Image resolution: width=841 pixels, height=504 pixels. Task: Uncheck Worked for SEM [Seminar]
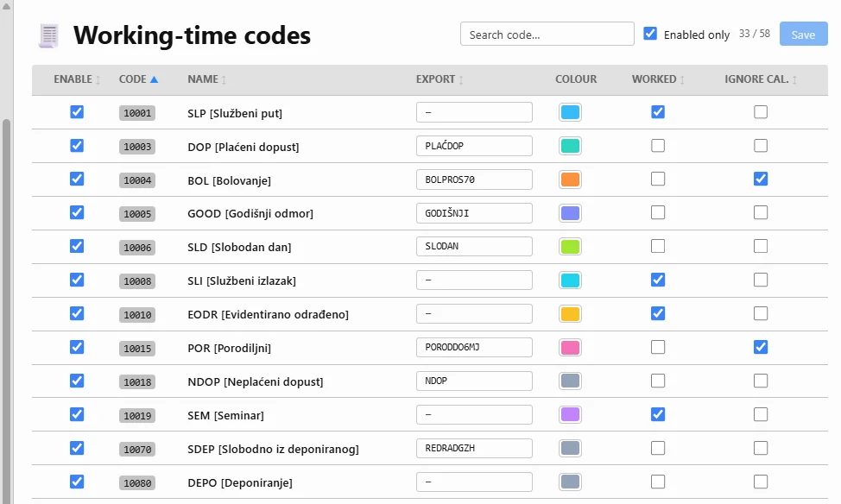pyautogui.click(x=658, y=414)
